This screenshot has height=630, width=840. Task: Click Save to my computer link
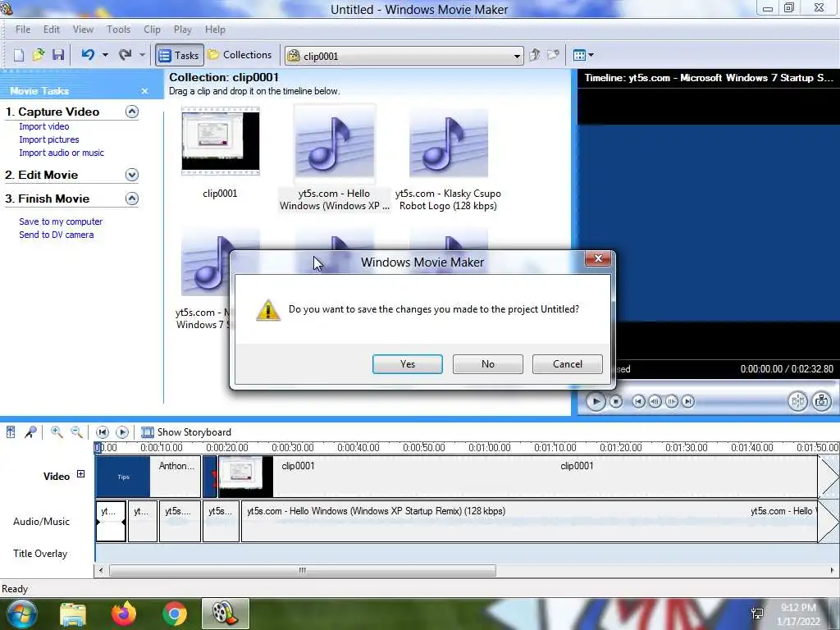tap(61, 221)
